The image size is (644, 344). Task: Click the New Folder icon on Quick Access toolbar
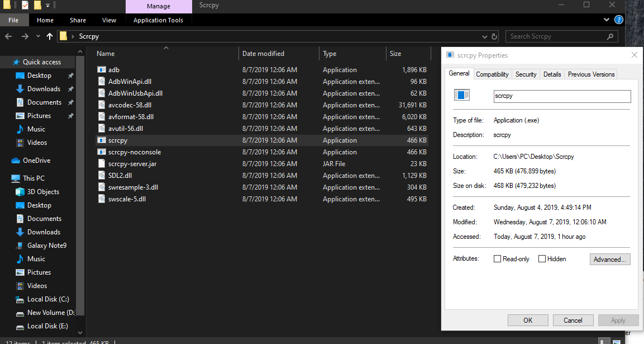37,4
